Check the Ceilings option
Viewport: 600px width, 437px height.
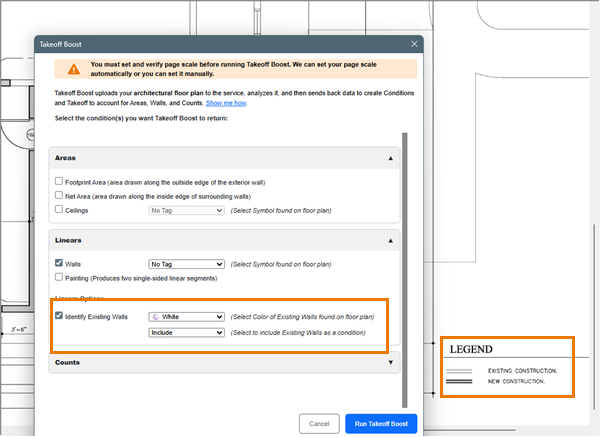pyautogui.click(x=59, y=209)
